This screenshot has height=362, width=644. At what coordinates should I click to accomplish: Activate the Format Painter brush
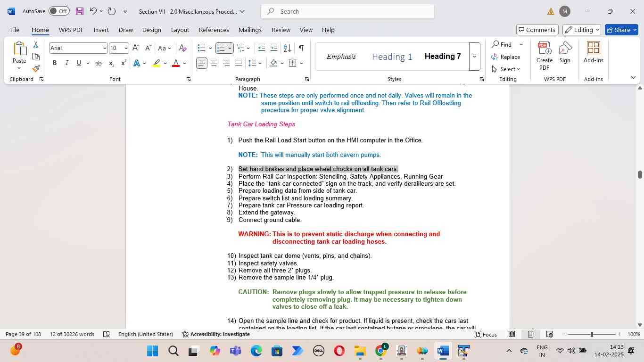pos(36,68)
